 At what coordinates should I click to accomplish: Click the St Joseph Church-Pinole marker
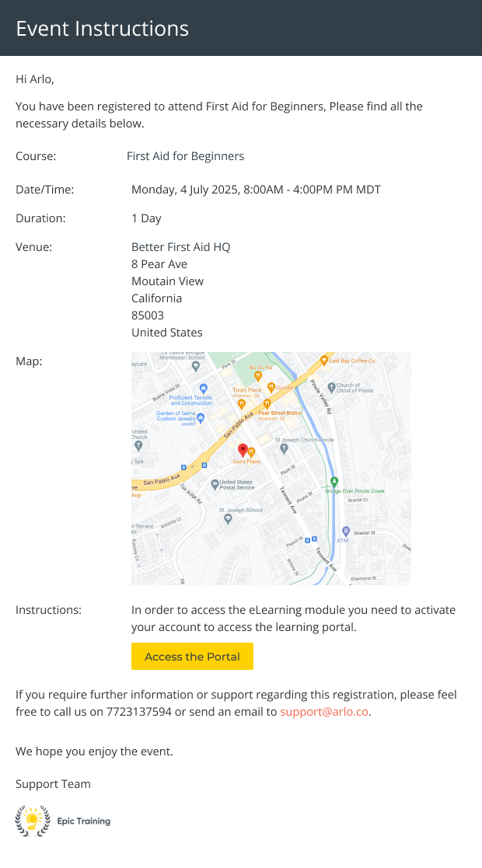[x=284, y=448]
